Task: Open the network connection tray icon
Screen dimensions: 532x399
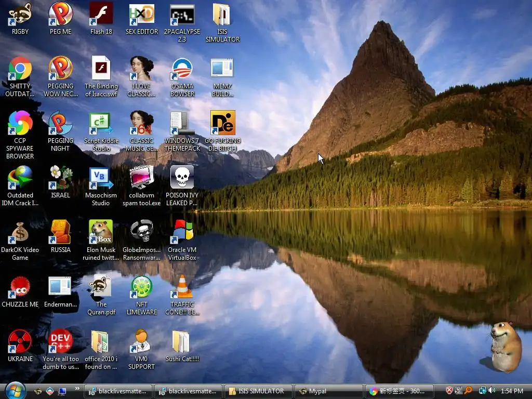Action: point(483,391)
